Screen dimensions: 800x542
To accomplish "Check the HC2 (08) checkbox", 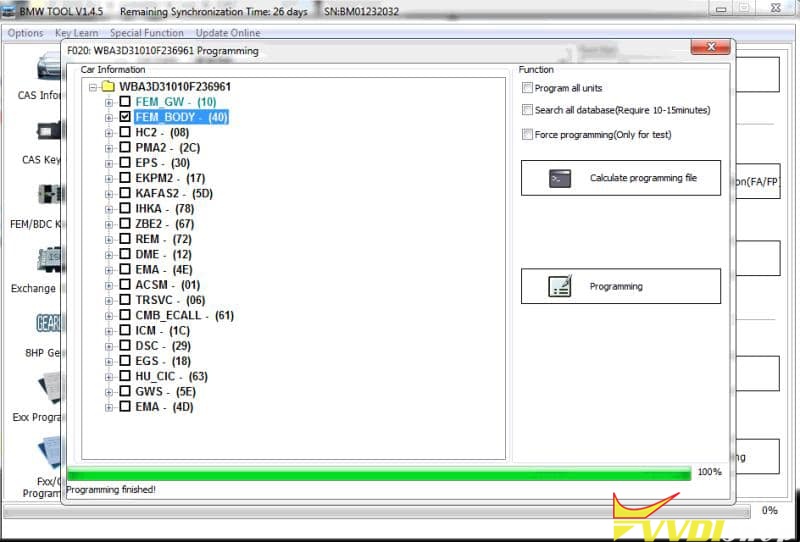I will [125, 132].
